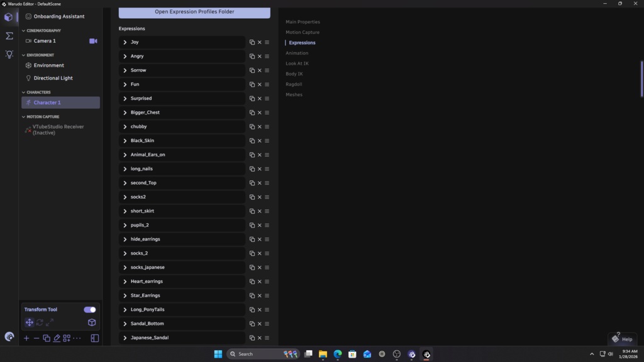Viewport: 644px width, 362px height.
Task: Open the Help button
Action: [623, 339]
